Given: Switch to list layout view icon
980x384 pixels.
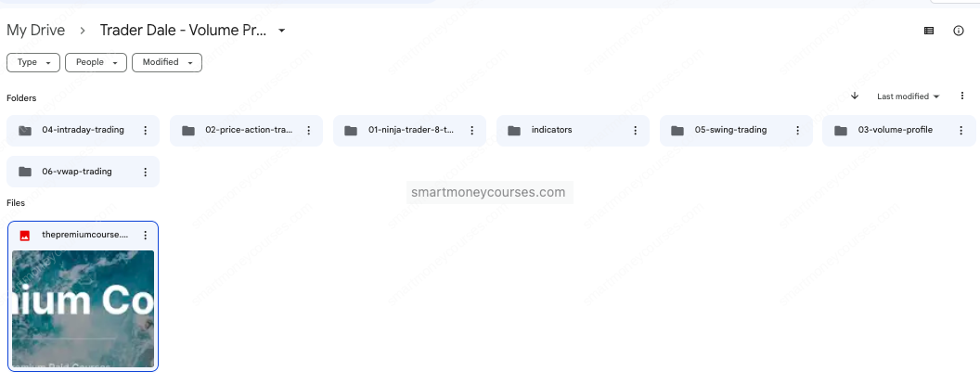Looking at the screenshot, I should (x=929, y=31).
